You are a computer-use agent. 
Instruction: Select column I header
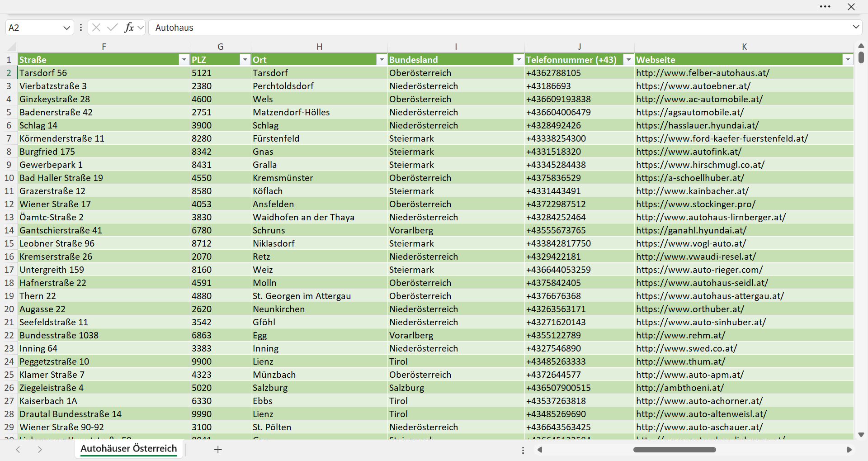tap(456, 47)
